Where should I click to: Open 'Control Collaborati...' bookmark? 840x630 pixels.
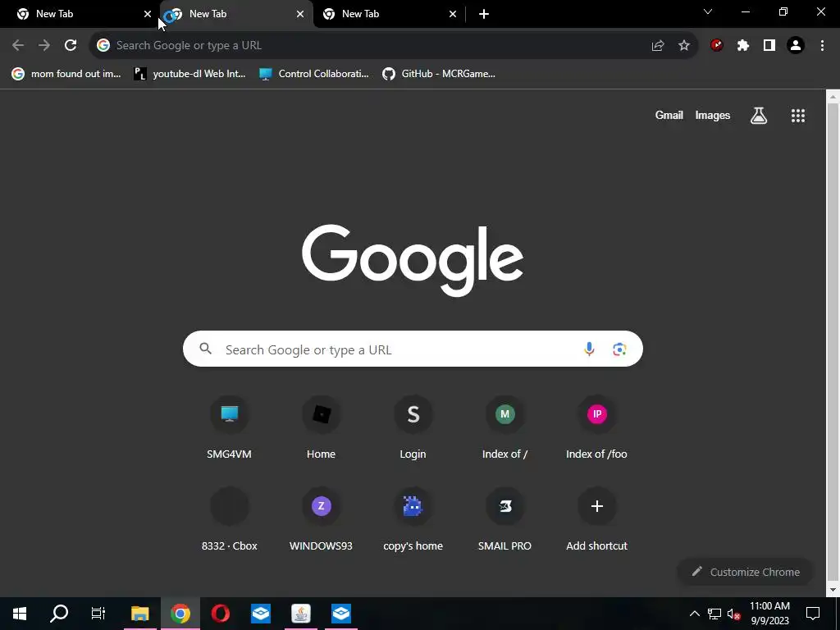click(314, 74)
